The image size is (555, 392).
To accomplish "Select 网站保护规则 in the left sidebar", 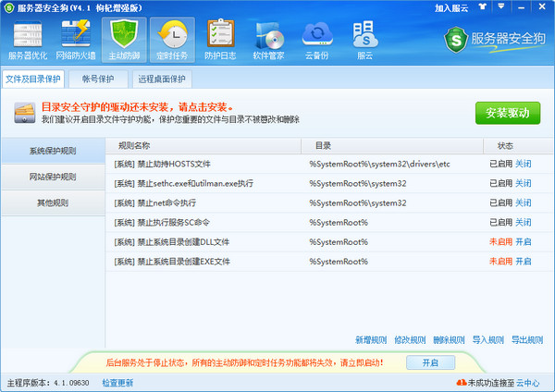I will click(x=53, y=177).
